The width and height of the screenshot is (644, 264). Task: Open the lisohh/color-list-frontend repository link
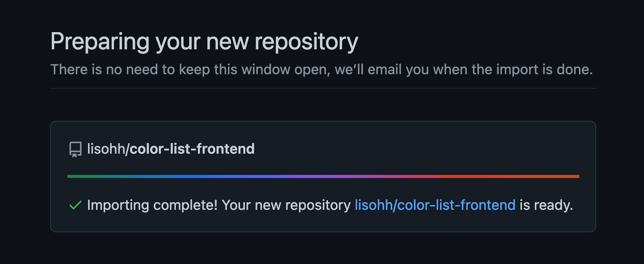[435, 205]
